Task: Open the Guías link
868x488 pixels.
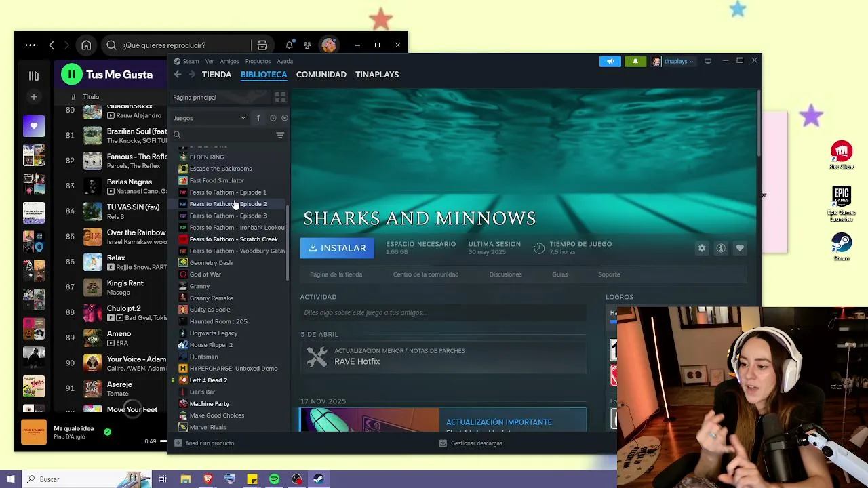Action: (x=560, y=274)
